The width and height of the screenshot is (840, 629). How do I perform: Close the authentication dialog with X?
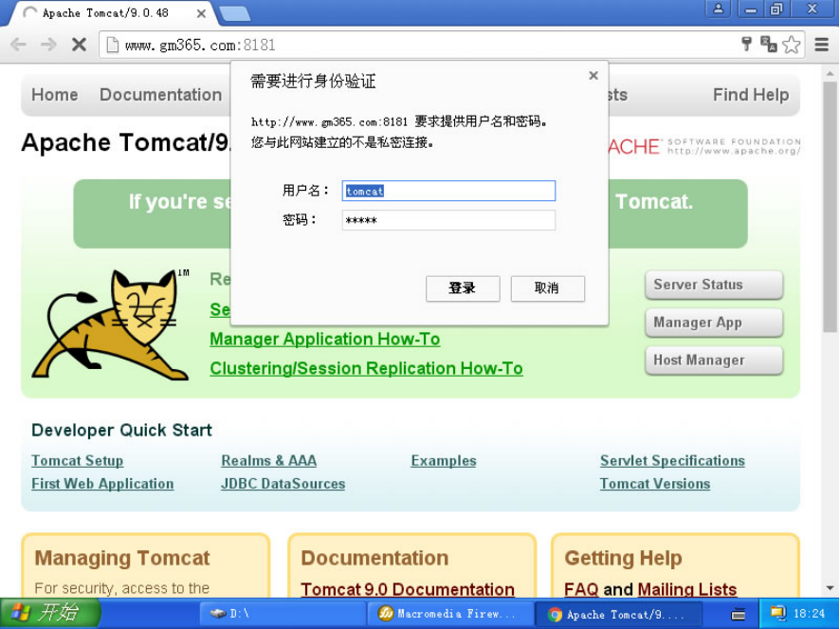pos(593,76)
